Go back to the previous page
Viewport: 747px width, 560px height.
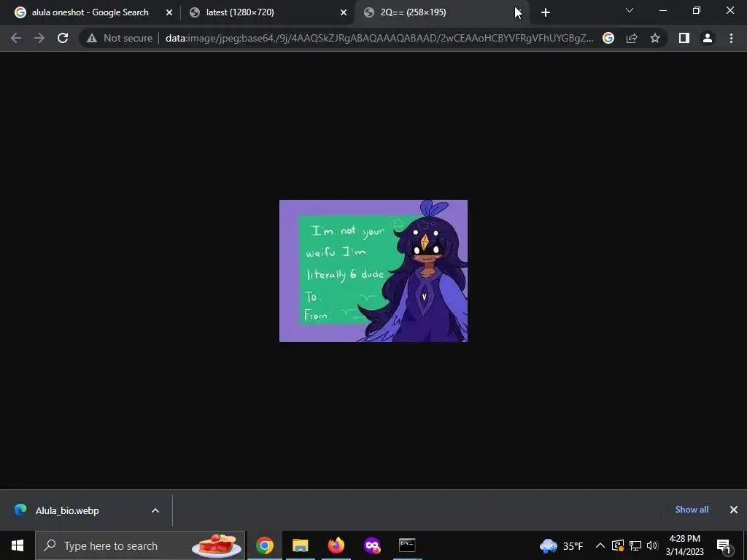click(16, 38)
